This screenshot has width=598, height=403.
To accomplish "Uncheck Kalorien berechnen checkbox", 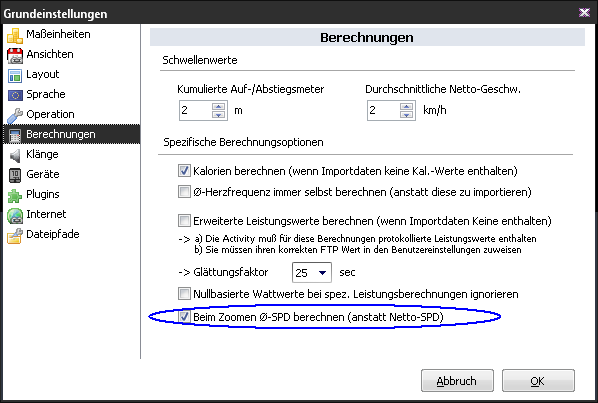I will (184, 170).
